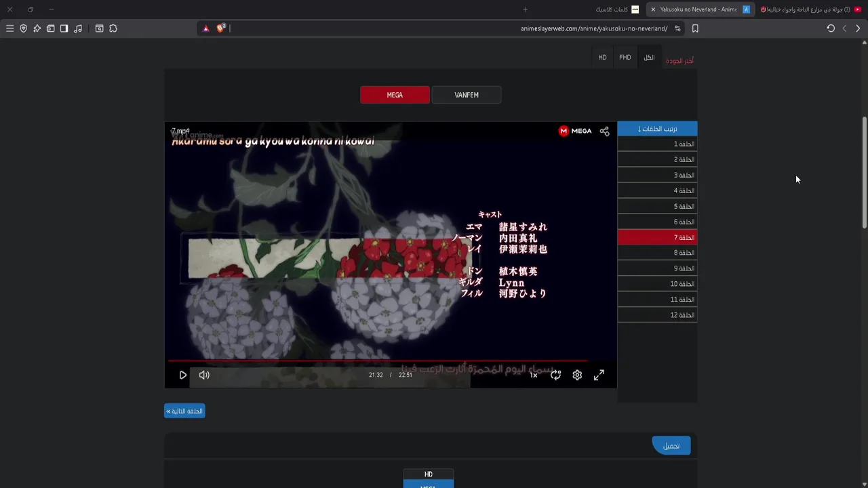Open episode الحلقة 12
The width and height of the screenshot is (868, 488).
tap(657, 315)
